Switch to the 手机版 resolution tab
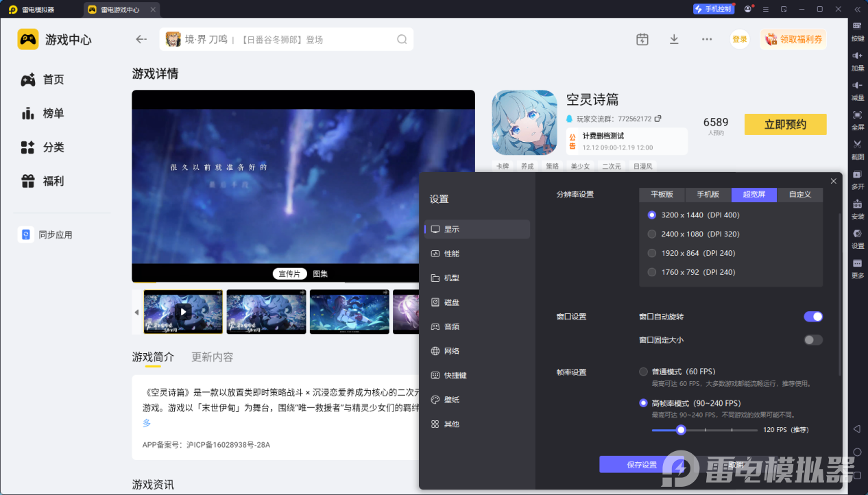The width and height of the screenshot is (868, 495). point(708,195)
